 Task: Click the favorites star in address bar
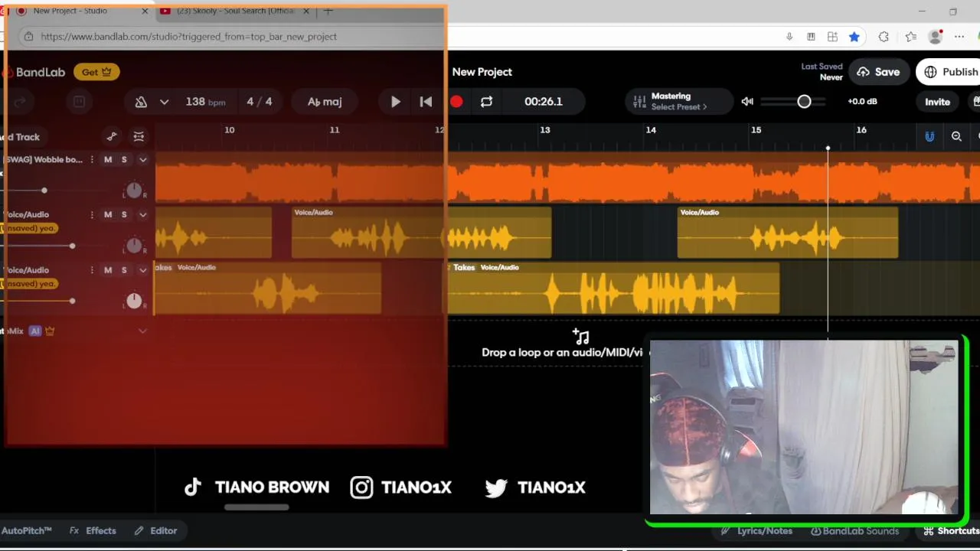(854, 37)
